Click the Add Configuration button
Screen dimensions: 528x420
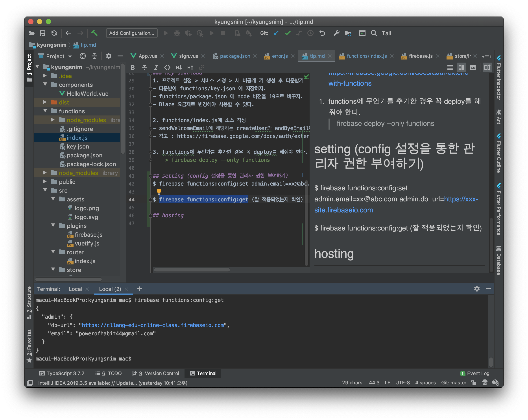131,33
